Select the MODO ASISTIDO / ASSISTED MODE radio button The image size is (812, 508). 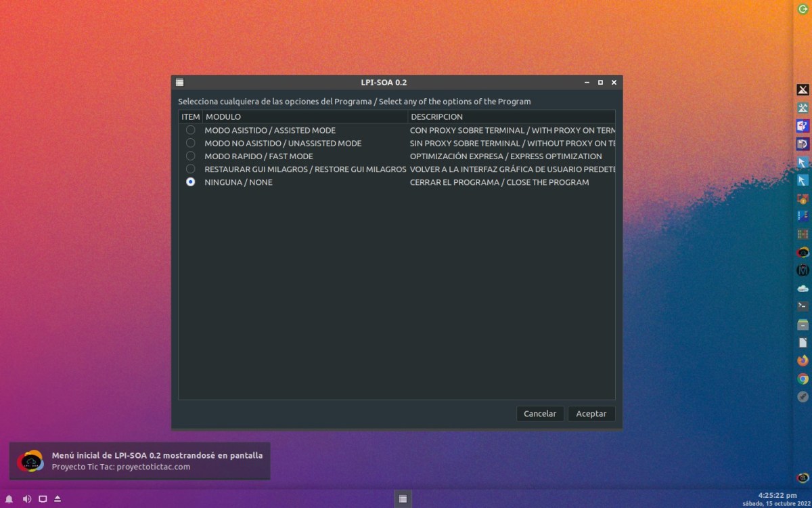pyautogui.click(x=191, y=130)
